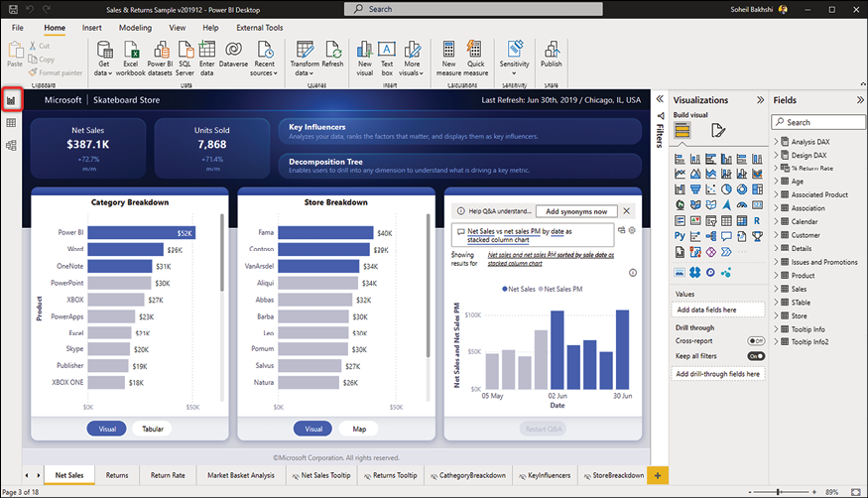Switch to the Data view icon
The height and width of the screenshot is (498, 868).
coord(11,123)
